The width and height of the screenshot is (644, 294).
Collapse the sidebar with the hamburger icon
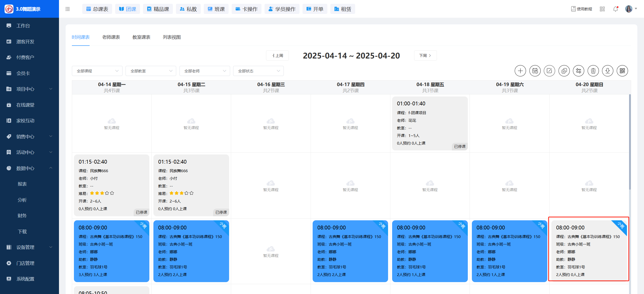coord(68,9)
